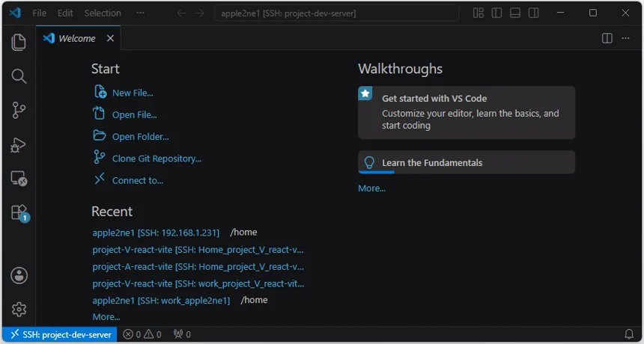Image resolution: width=644 pixels, height=344 pixels.
Task: Show more walkthroughs via More... link
Action: (371, 188)
